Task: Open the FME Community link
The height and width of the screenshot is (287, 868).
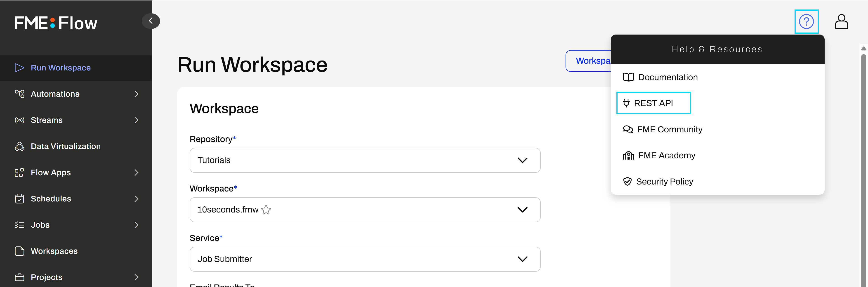Action: 670,129
